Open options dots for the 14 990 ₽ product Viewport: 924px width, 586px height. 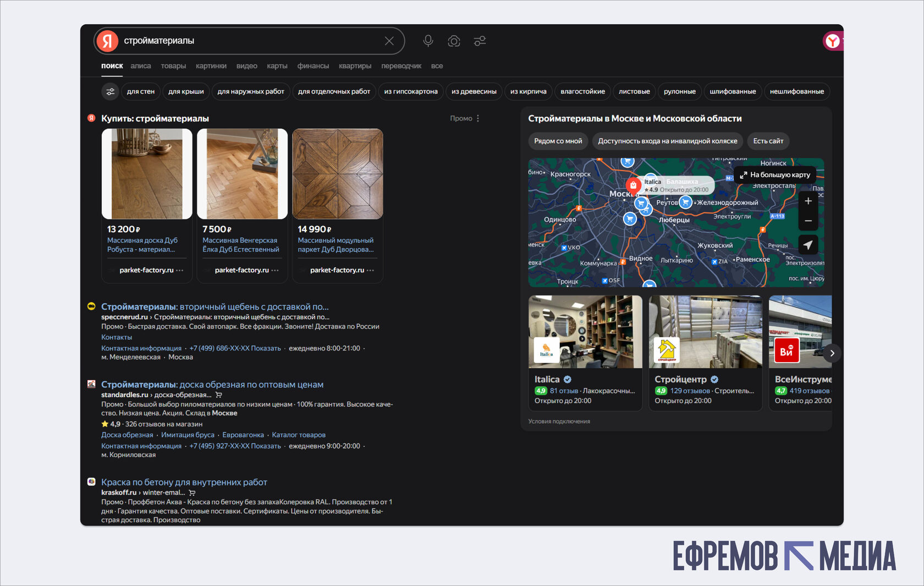pos(370,270)
